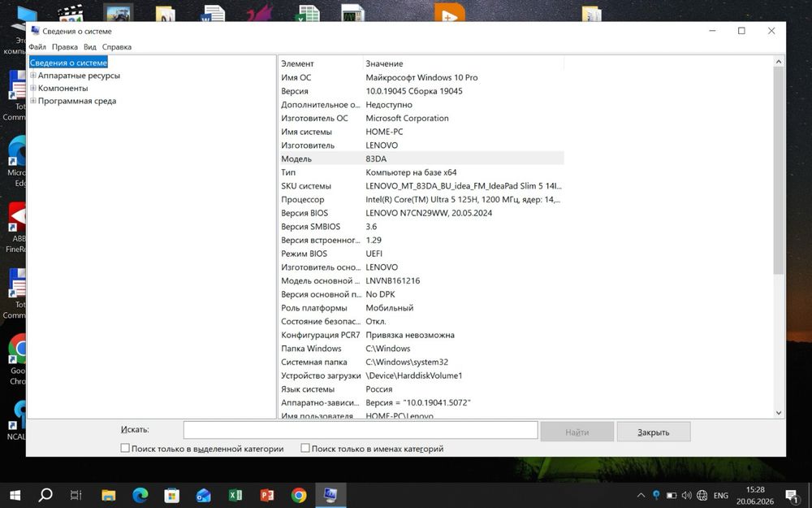Check Поиск только в именах категорий
Screen dimensions: 812x508
pyautogui.click(x=305, y=448)
